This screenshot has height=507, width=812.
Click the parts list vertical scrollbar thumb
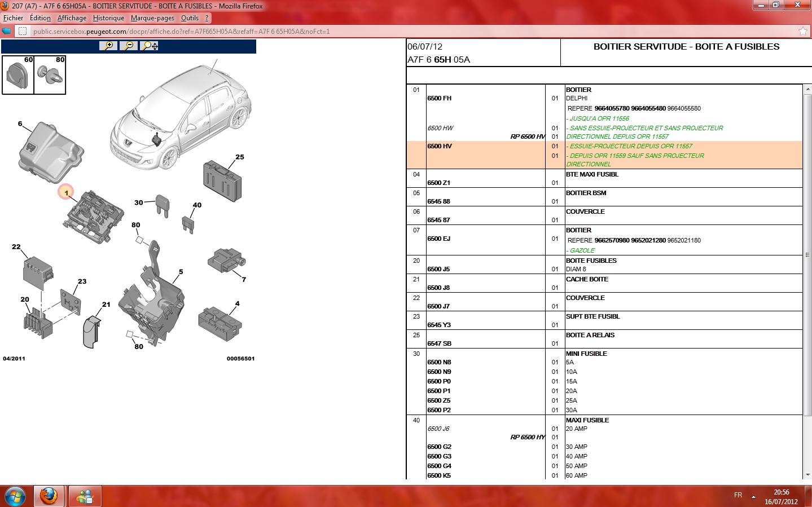click(x=807, y=255)
